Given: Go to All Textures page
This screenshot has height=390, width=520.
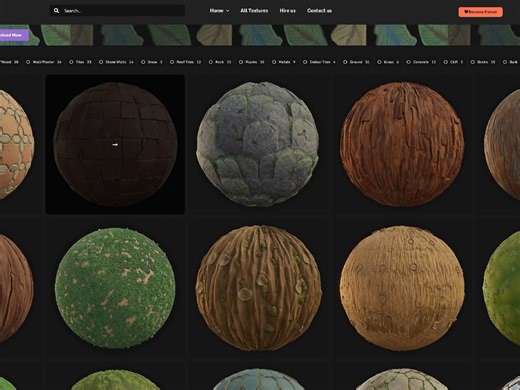Looking at the screenshot, I should pyautogui.click(x=254, y=11).
